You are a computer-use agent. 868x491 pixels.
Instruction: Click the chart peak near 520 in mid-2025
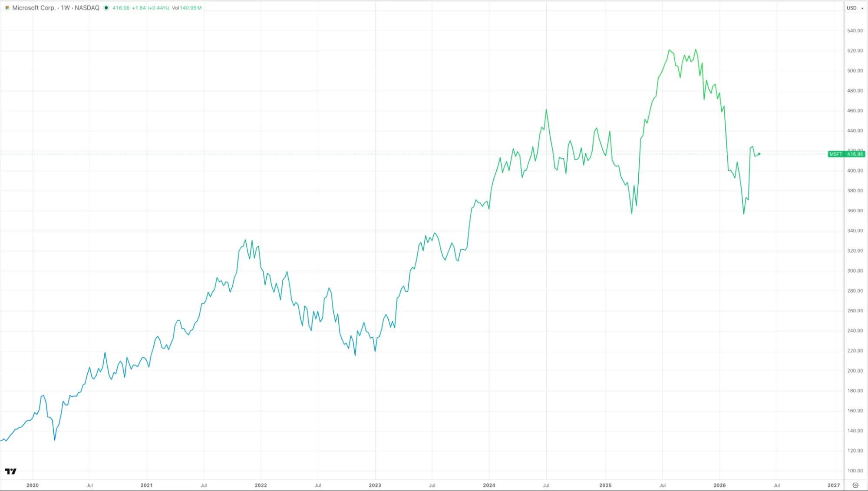pyautogui.click(x=669, y=50)
